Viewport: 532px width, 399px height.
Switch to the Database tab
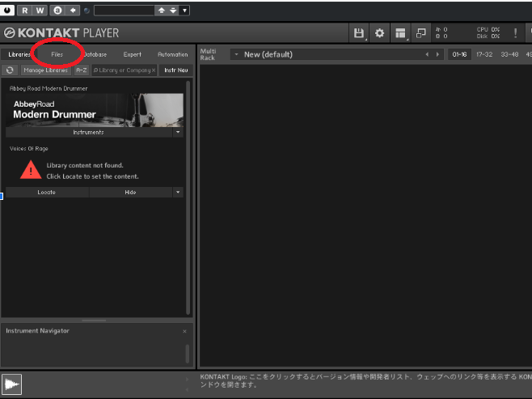pyautogui.click(x=95, y=54)
